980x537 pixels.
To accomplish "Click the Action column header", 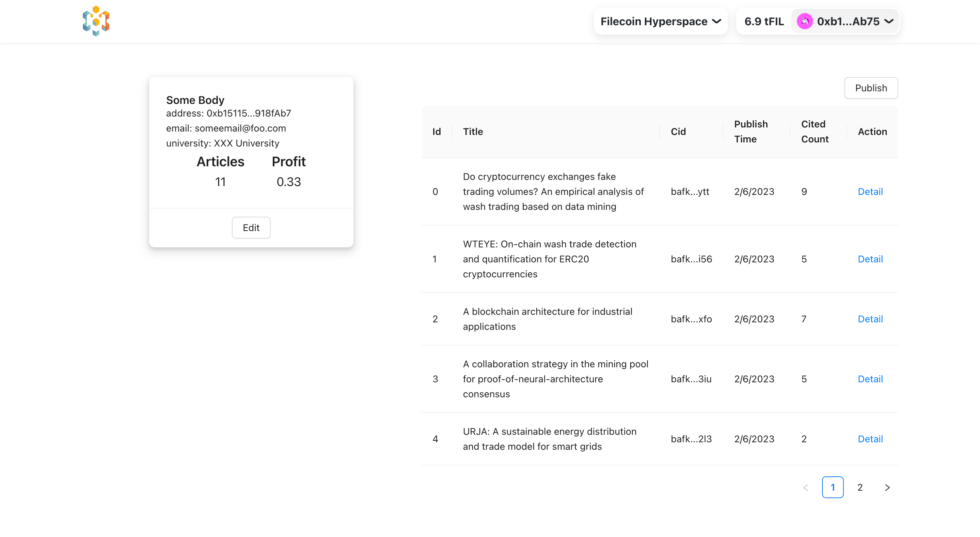I will [872, 132].
